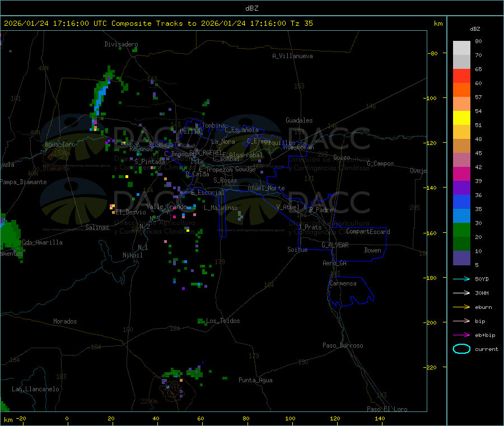Click the S_Pintada place label

(x=150, y=162)
